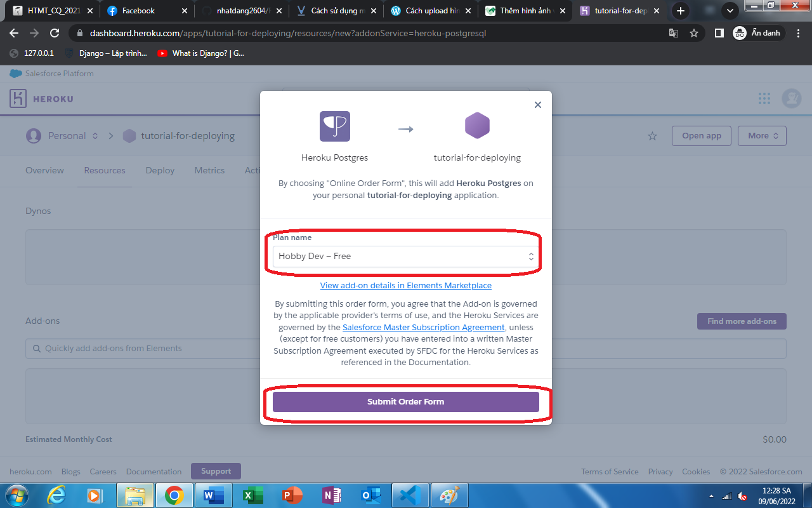Switch to the Overview tab

[44, 171]
